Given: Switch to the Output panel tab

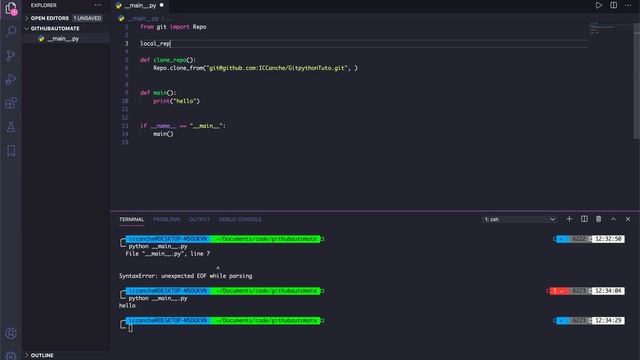Looking at the screenshot, I should (199, 219).
